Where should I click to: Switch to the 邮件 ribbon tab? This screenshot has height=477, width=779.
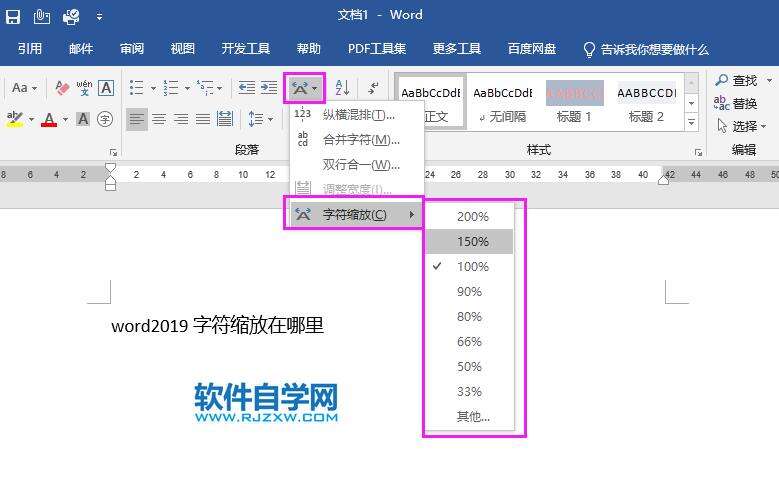tap(81, 49)
